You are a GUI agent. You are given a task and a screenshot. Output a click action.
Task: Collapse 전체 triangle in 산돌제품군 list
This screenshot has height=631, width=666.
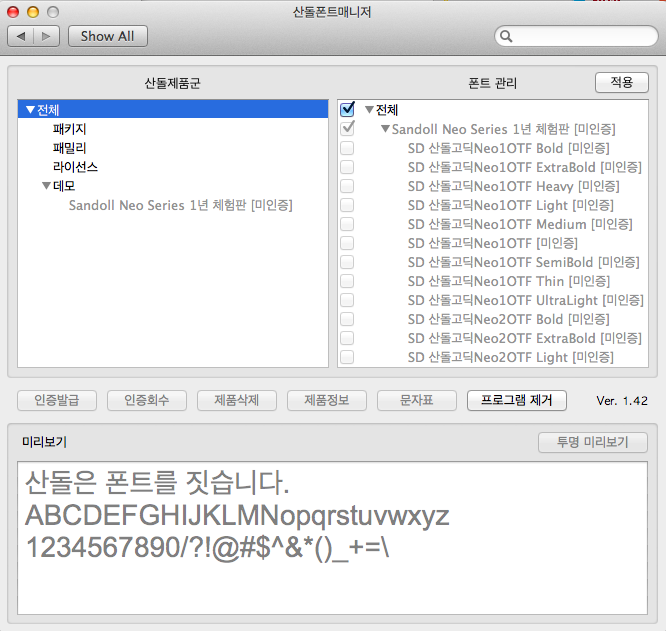click(x=30, y=110)
